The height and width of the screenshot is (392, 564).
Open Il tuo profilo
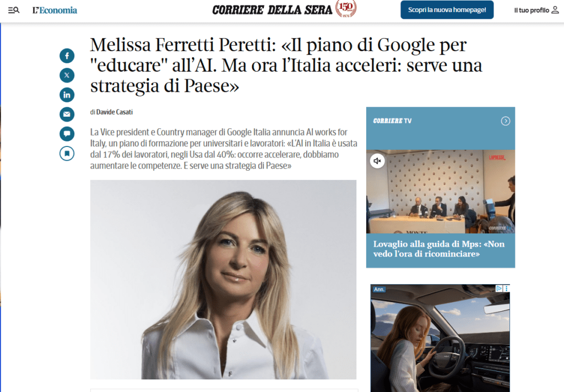coord(532,10)
